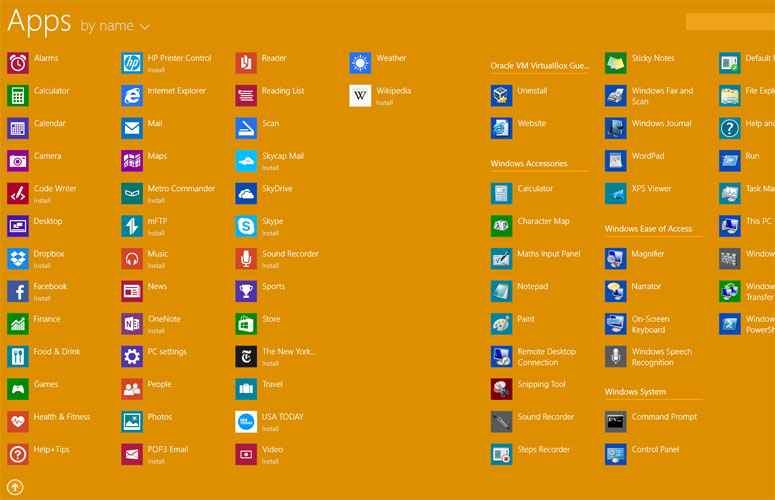Open the Health & Fitness icon
The width and height of the screenshot is (775, 500).
(18, 422)
